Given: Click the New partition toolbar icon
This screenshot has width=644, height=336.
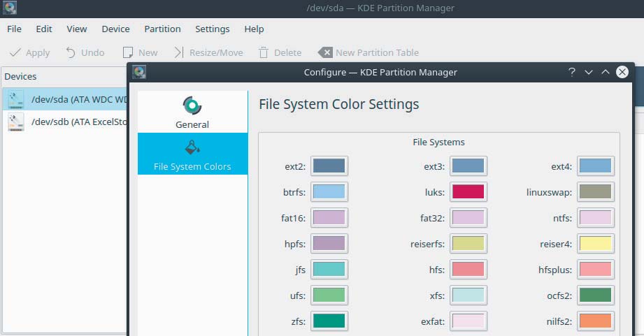Looking at the screenshot, I should [x=128, y=52].
